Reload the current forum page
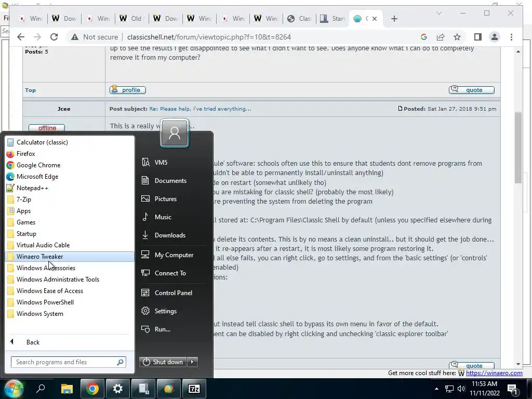The image size is (532, 399). tap(54, 37)
